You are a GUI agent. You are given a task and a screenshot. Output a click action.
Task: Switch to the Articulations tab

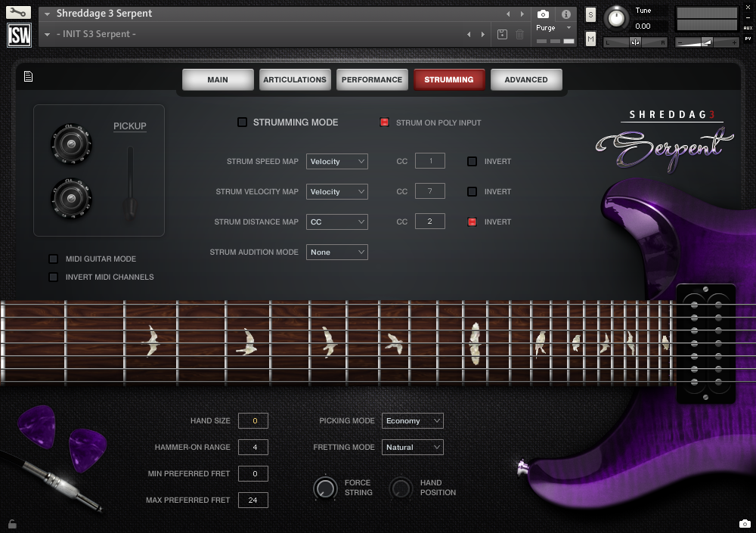coord(295,79)
